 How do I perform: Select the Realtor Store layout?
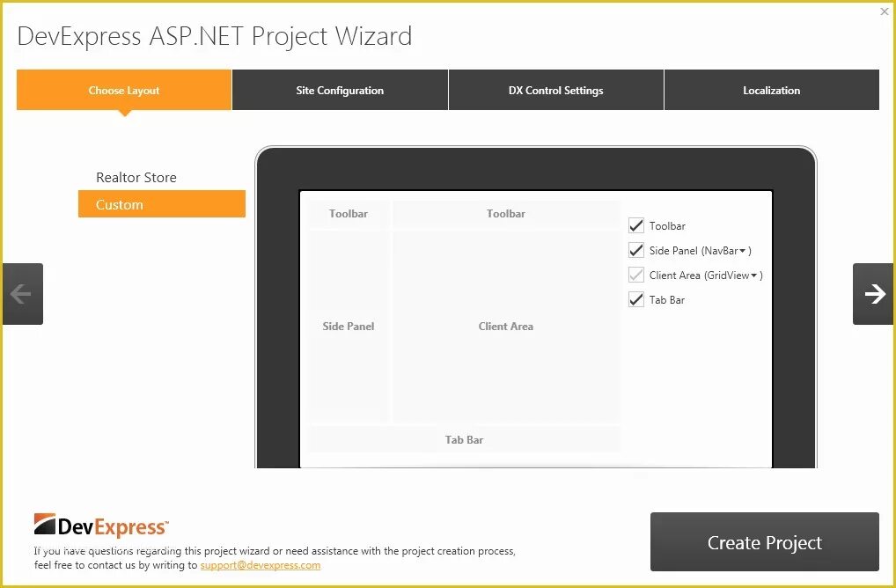click(136, 177)
